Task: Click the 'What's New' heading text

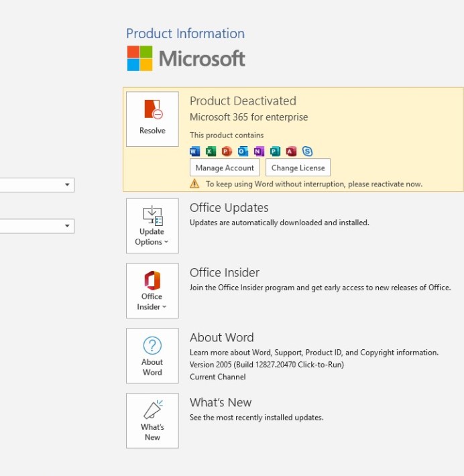Action: click(x=221, y=402)
